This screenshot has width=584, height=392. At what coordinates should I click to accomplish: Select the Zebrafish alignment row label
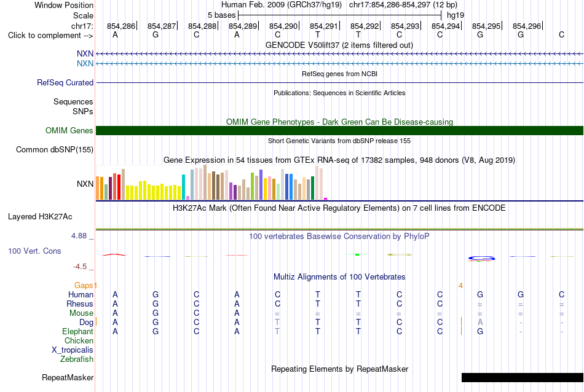point(77,359)
